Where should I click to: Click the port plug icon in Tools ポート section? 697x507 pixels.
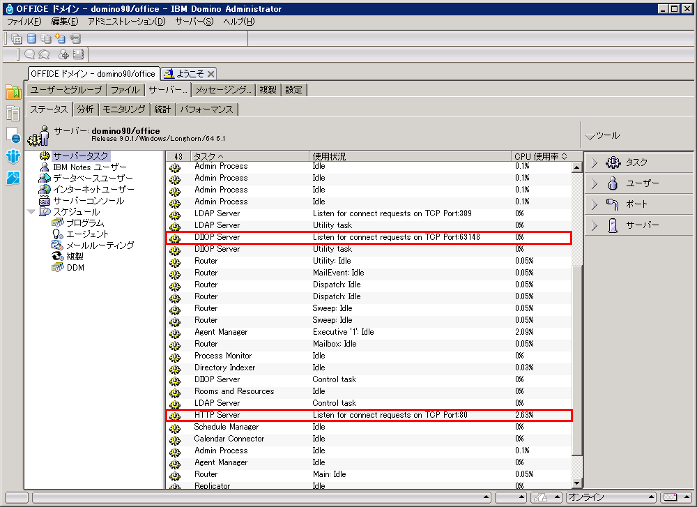click(x=613, y=204)
